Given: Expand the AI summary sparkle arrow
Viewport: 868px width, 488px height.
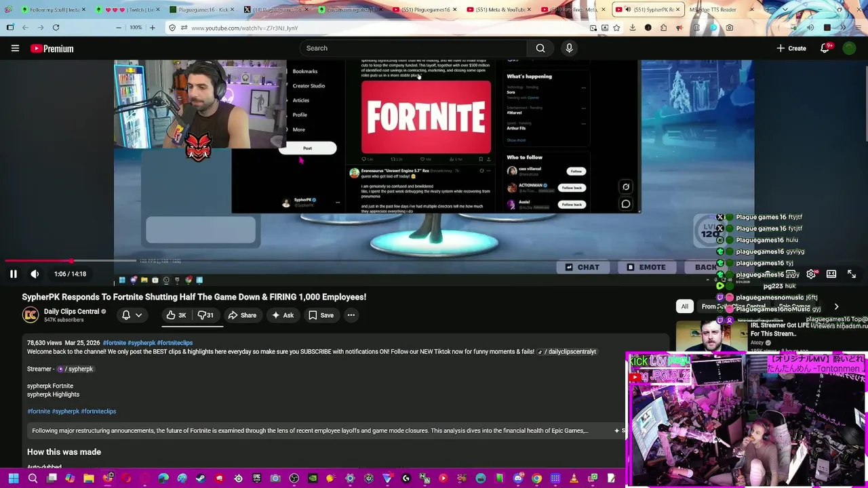Looking at the screenshot, I should click(618, 430).
